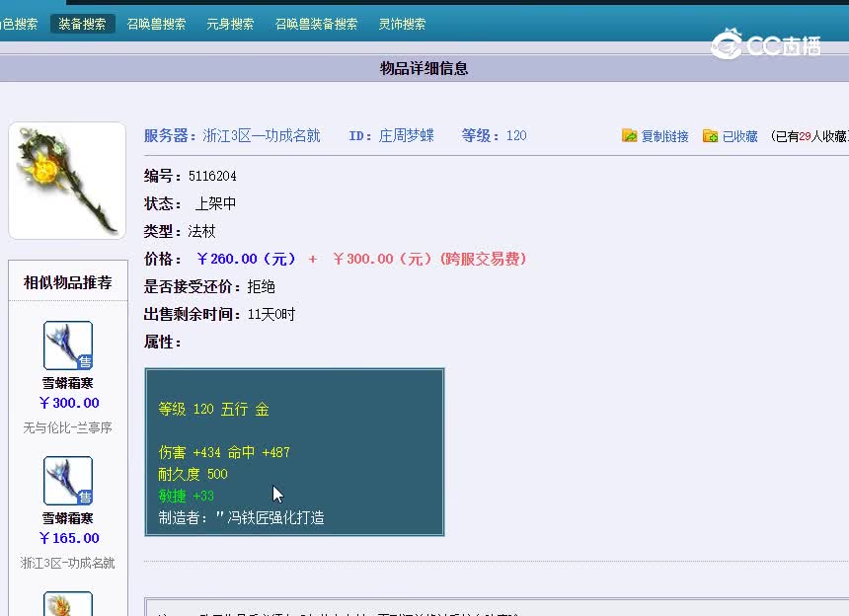
Task: Select the 召唤兽装备搜索 tab
Action: 316,24
